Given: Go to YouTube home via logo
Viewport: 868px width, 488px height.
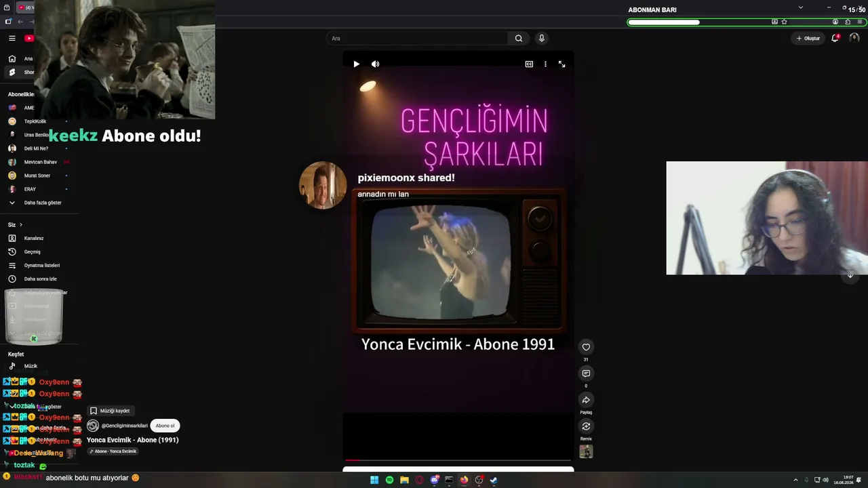Looking at the screenshot, I should tap(29, 39).
